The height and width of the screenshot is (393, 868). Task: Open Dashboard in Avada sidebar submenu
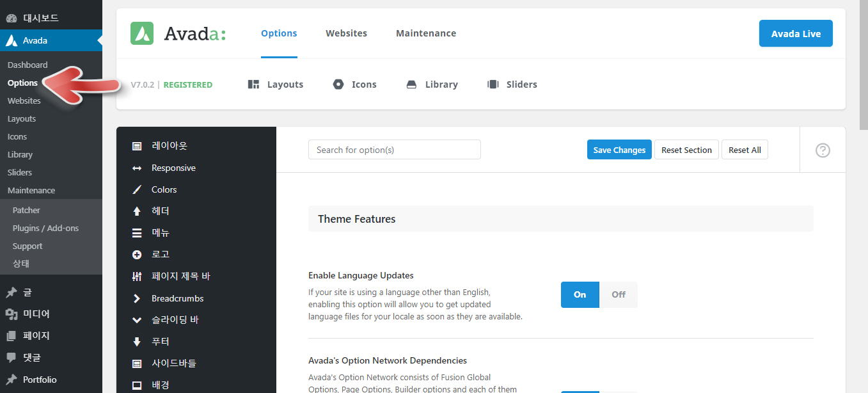(28, 65)
